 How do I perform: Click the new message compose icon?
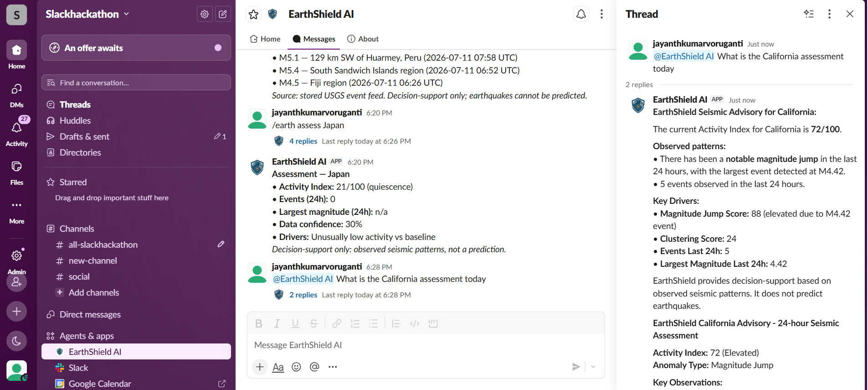pyautogui.click(x=223, y=14)
